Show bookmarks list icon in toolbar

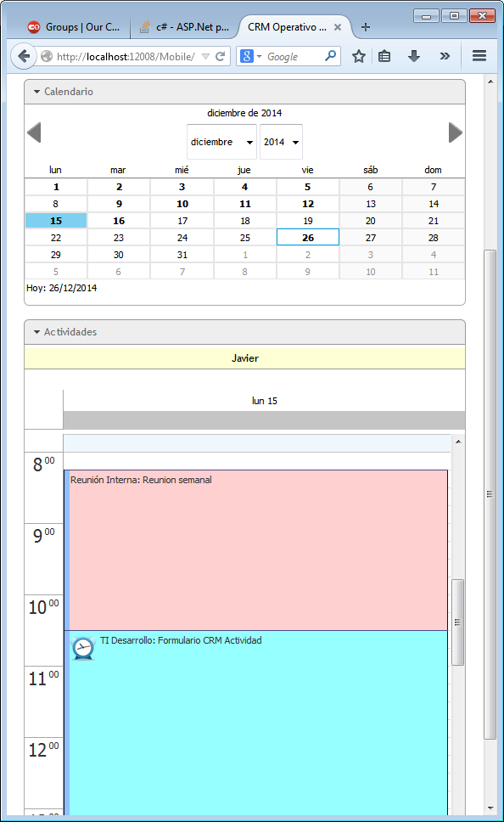[384, 56]
